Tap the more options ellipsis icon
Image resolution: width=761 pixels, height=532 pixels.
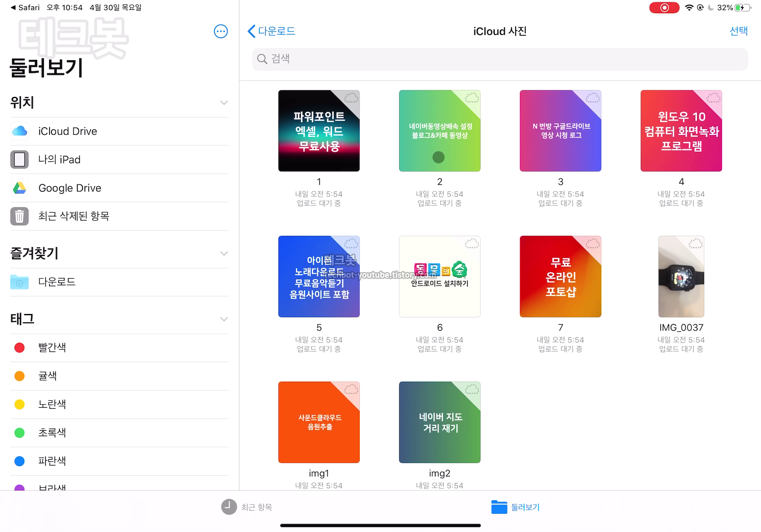pyautogui.click(x=221, y=31)
